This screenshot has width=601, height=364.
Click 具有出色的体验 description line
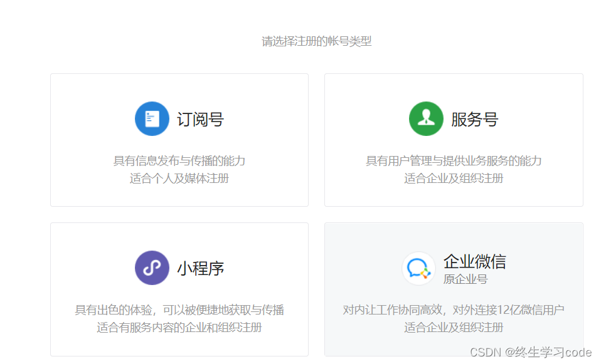[x=179, y=309]
